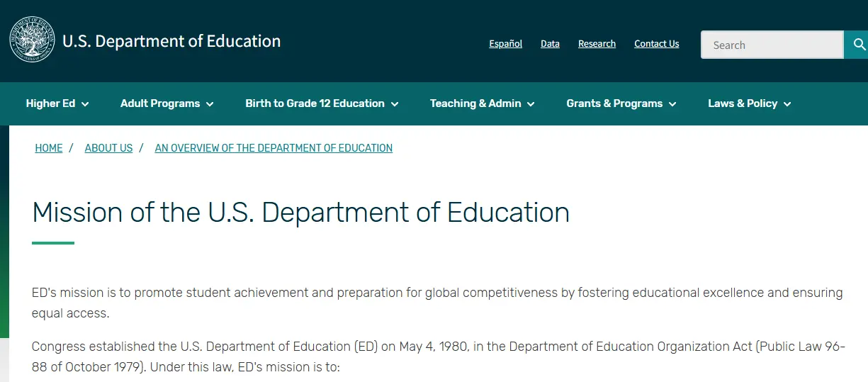Navigate to Home via the breadcrumb
The height and width of the screenshot is (382, 868).
49,148
